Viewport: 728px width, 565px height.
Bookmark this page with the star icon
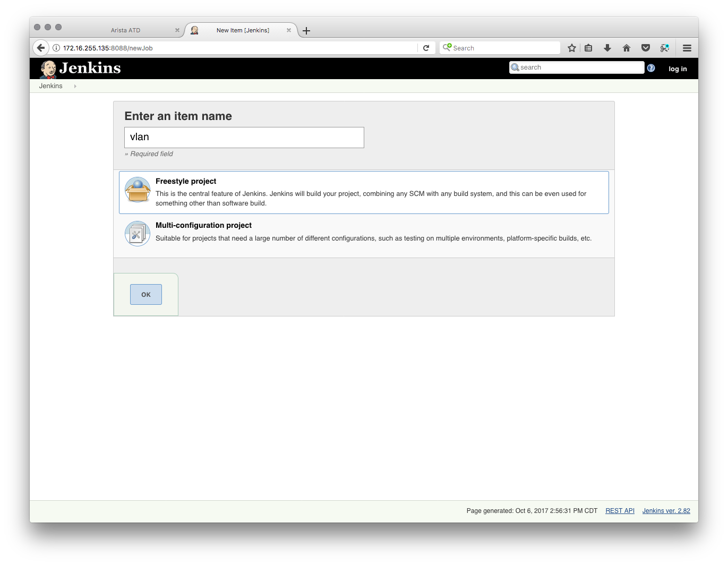[x=572, y=48]
